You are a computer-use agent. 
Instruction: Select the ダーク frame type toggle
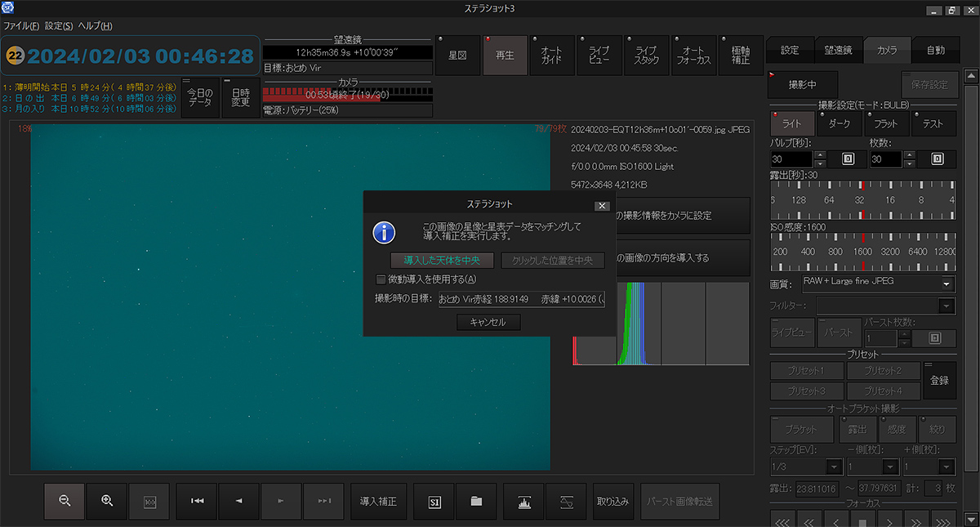click(x=839, y=123)
